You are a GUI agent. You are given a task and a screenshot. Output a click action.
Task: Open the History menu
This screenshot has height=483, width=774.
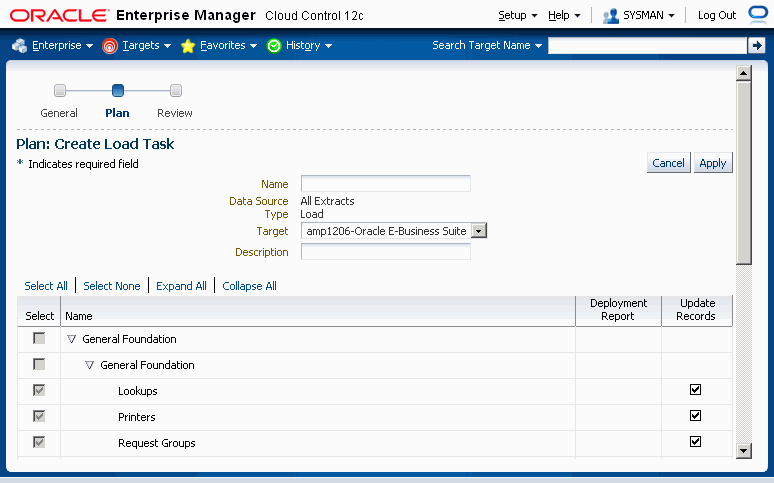[x=309, y=45]
